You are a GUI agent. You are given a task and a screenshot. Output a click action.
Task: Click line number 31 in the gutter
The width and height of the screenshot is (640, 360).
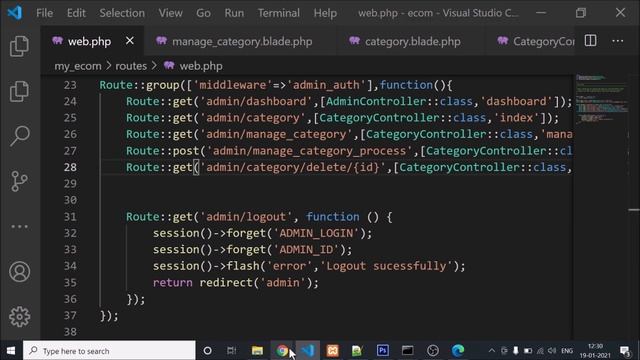coord(70,217)
